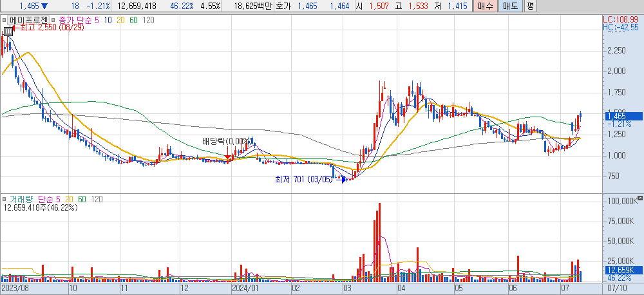Click the 07/10 date at axis end
The image size is (644, 295).
(x=616, y=287)
